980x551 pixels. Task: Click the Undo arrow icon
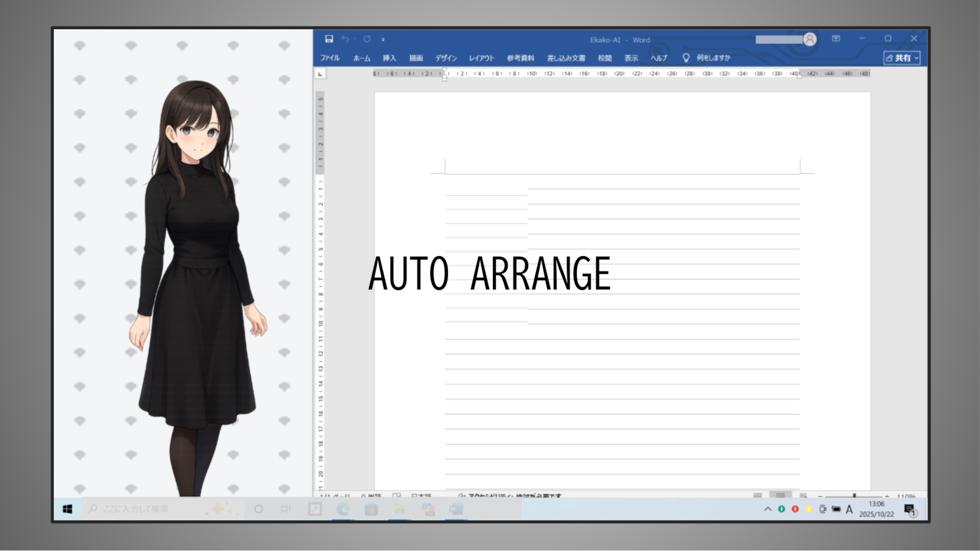[x=345, y=39]
